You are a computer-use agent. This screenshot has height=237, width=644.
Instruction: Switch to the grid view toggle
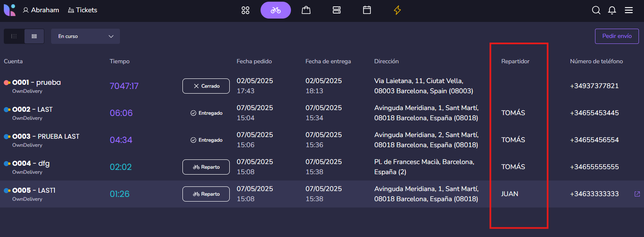click(14, 36)
